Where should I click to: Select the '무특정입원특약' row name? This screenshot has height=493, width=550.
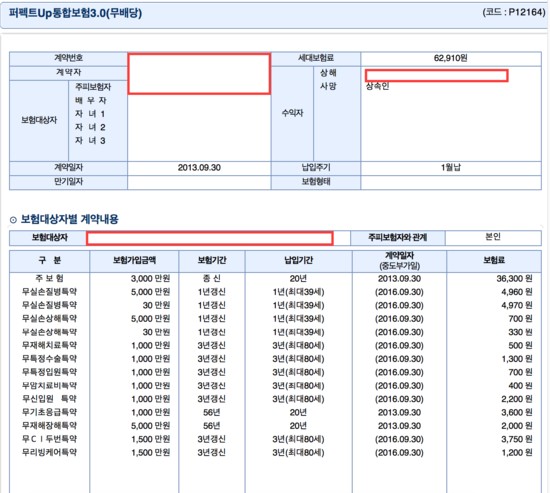(49, 372)
